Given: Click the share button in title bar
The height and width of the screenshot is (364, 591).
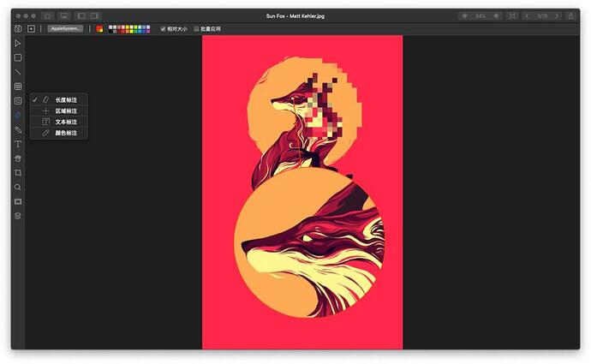Looking at the screenshot, I should click(571, 15).
